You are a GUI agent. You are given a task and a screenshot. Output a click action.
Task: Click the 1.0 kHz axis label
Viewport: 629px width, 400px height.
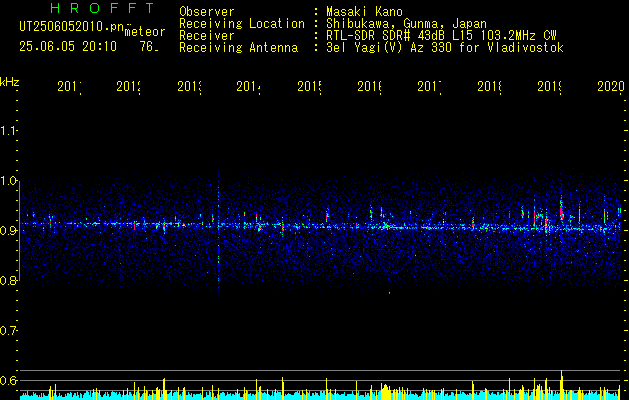(9, 181)
